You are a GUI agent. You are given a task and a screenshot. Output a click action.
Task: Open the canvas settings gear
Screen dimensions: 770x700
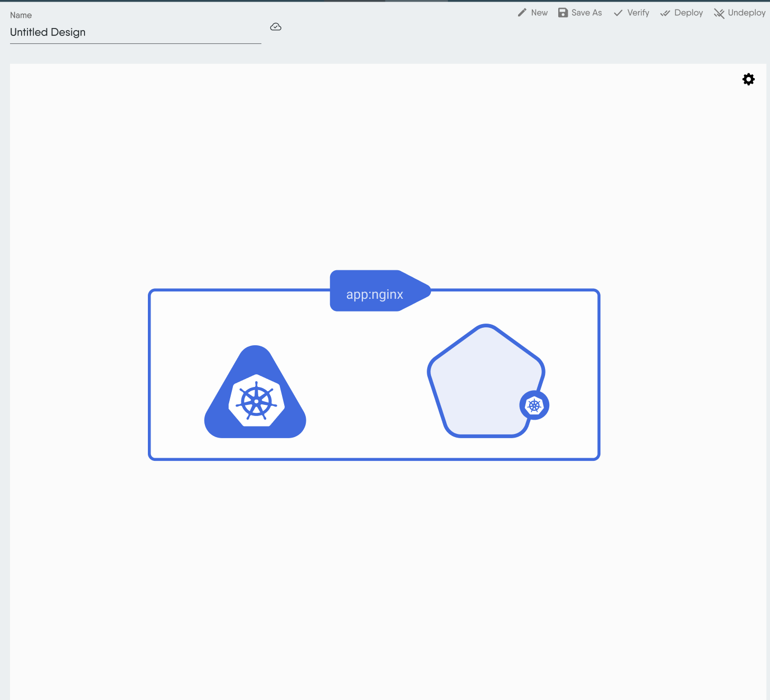[748, 79]
